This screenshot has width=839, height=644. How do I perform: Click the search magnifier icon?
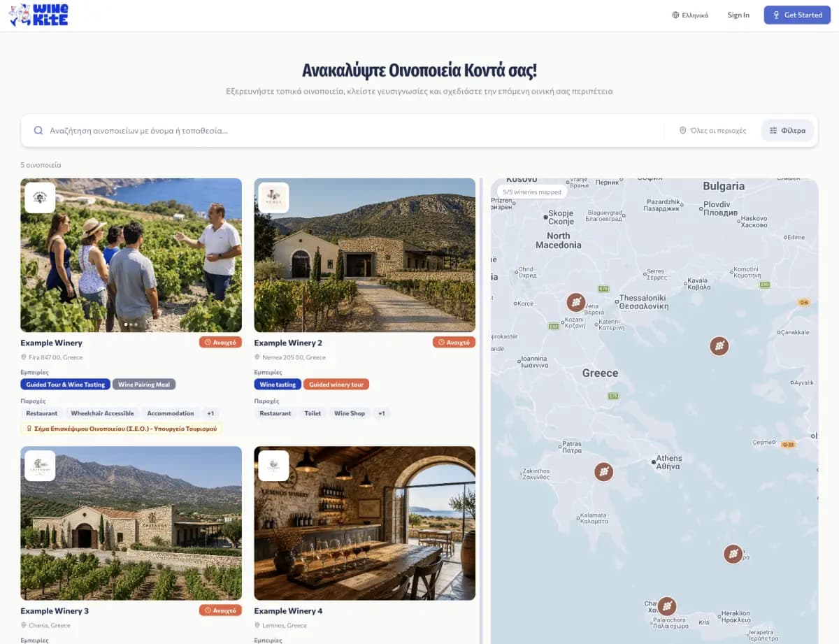(x=39, y=131)
